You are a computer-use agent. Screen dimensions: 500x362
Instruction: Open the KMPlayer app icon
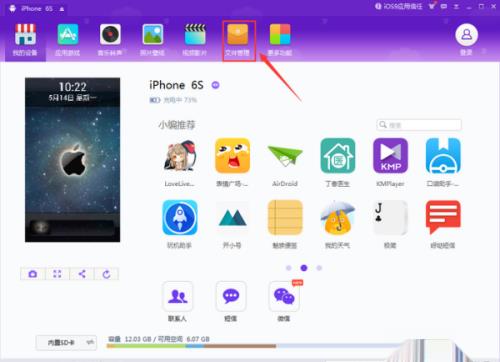(390, 156)
